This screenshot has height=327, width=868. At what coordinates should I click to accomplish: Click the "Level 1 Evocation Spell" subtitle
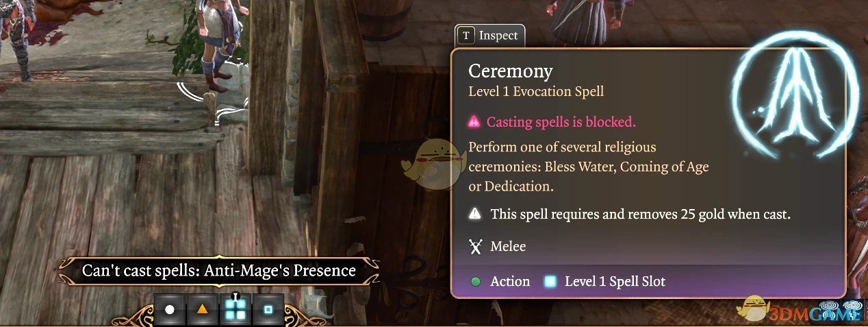(x=536, y=91)
